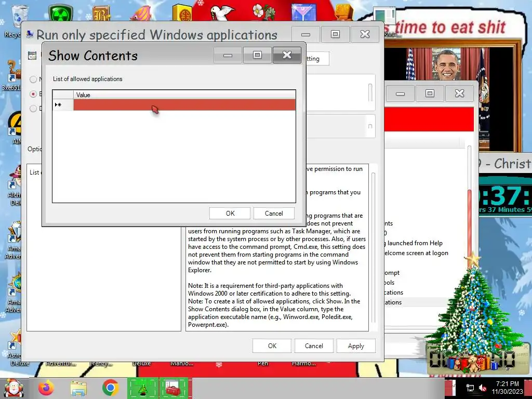532x399 pixels.
Task: Click Cancel in Show Contents dialog
Action: tap(274, 214)
